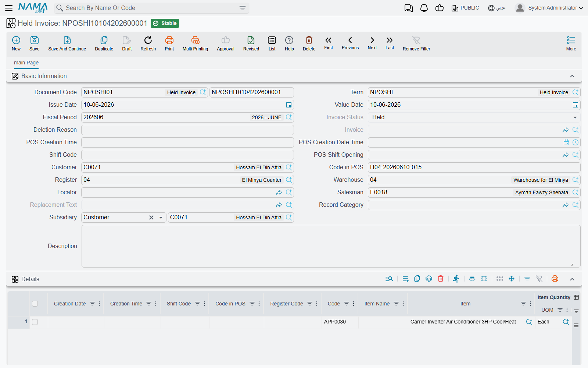Tick the select-all rows checkbox in header
The width and height of the screenshot is (588, 368).
(x=35, y=304)
